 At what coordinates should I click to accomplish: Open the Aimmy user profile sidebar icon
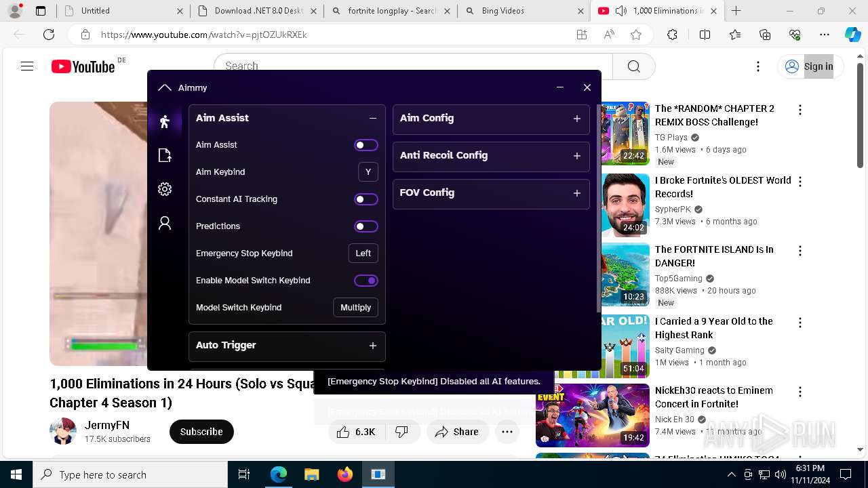coord(164,223)
